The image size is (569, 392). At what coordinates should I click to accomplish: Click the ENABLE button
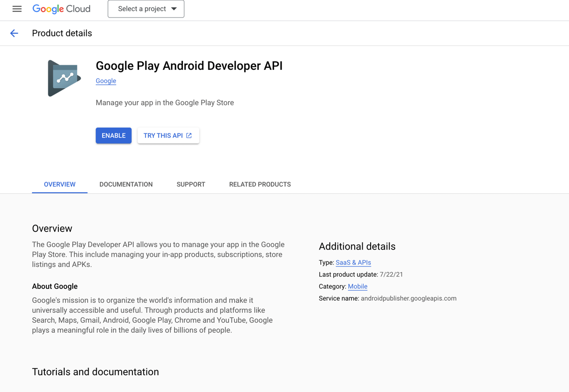(x=114, y=135)
